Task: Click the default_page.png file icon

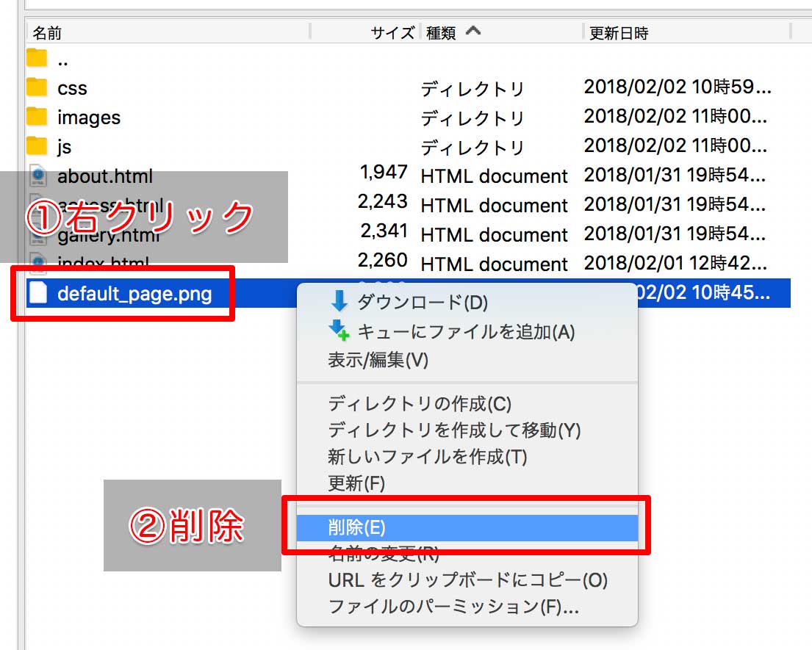Action: pyautogui.click(x=38, y=293)
